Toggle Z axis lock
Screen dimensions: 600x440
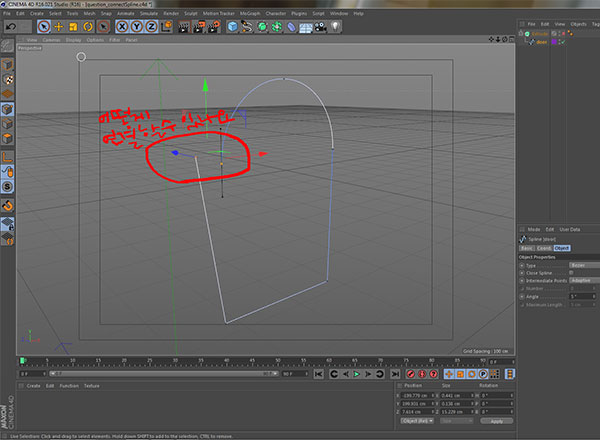click(x=152, y=26)
